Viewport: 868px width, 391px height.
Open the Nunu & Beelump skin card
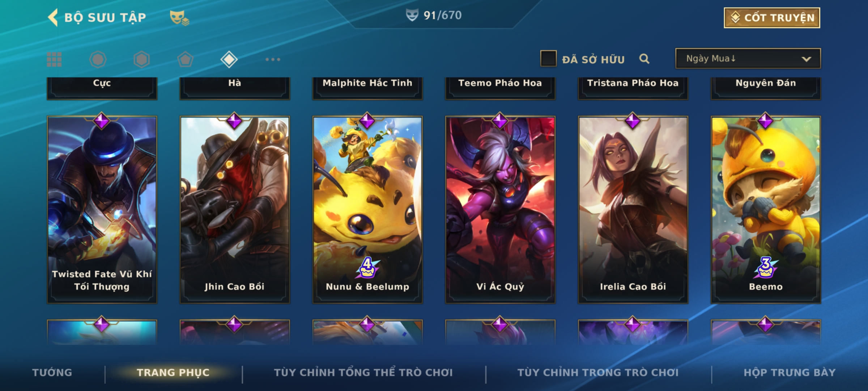(x=367, y=210)
